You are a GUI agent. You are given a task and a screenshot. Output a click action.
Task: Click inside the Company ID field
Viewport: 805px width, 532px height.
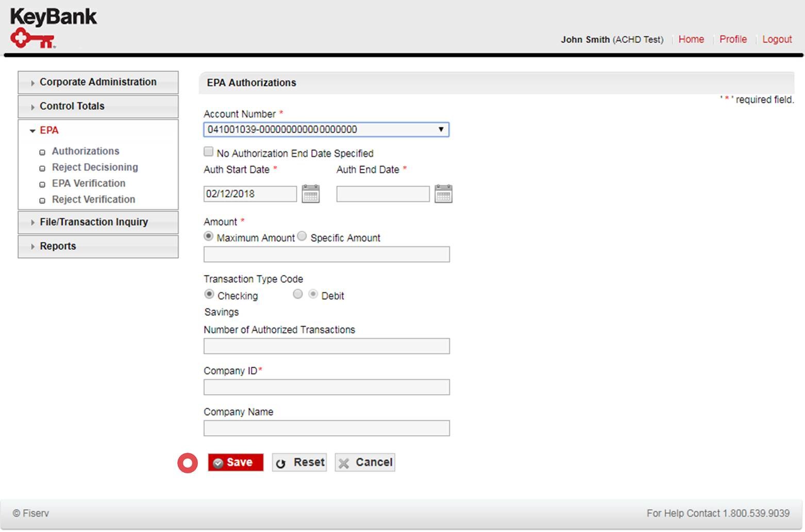click(326, 387)
